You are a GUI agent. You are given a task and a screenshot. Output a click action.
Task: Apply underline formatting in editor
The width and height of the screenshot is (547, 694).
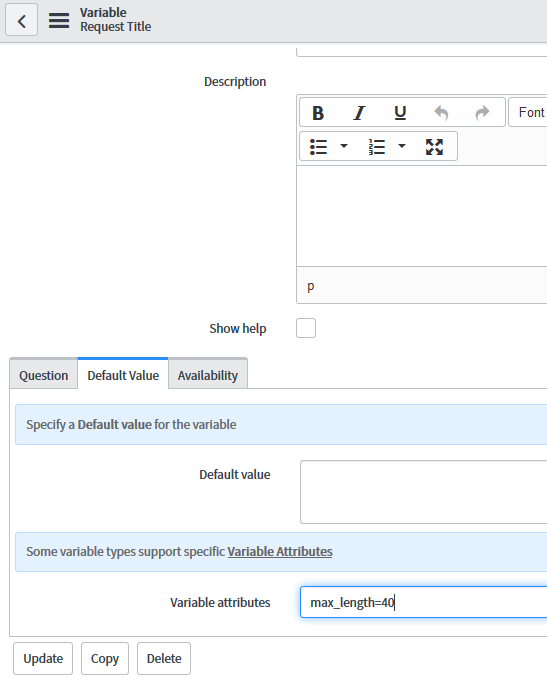400,113
